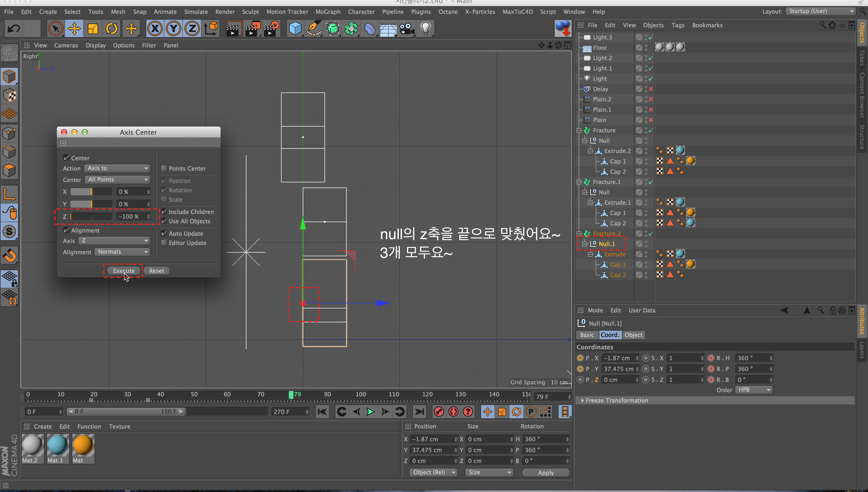
Task: Enable the Points Center checkbox
Action: 164,168
